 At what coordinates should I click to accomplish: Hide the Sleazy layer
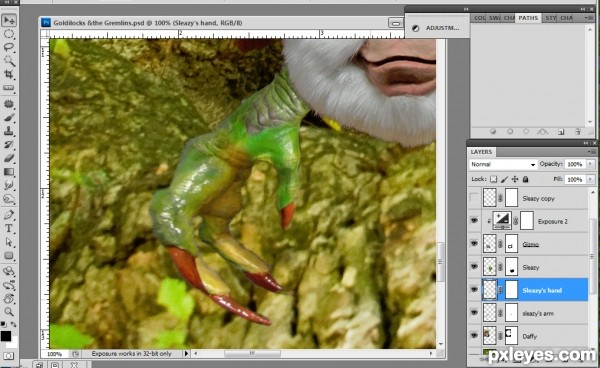[474, 267]
